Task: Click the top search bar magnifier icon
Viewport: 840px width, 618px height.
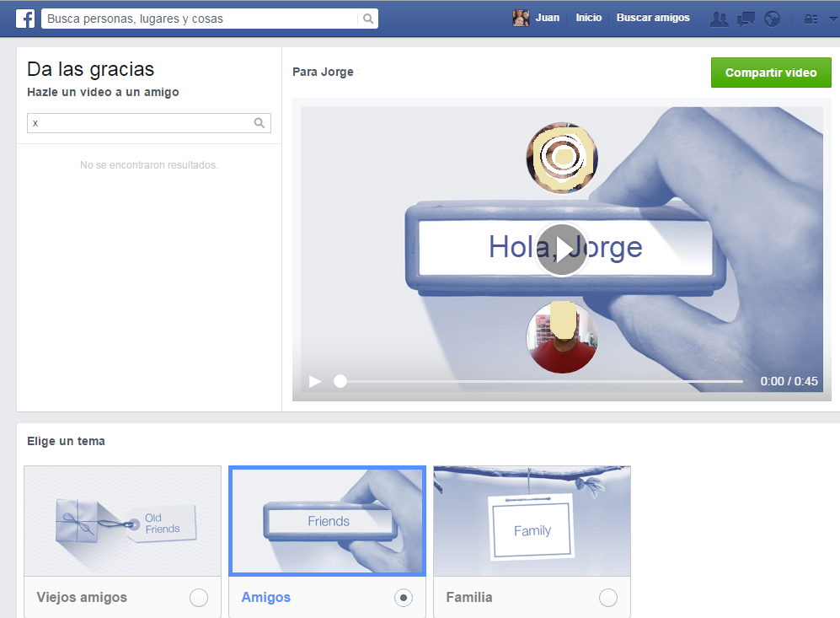Action: click(368, 19)
